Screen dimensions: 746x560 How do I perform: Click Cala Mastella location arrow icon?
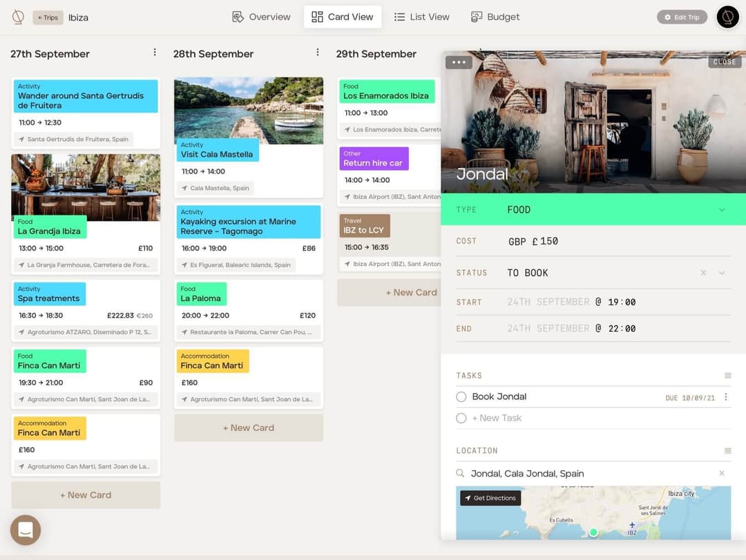(184, 189)
